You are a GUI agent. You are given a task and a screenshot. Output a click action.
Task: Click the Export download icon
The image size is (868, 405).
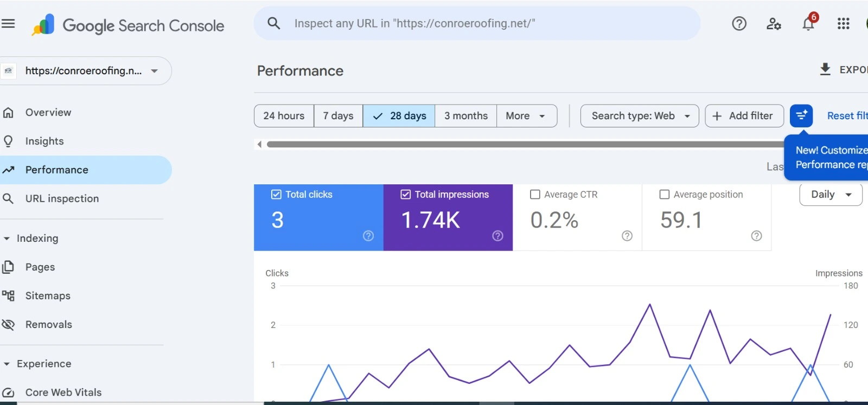click(825, 69)
